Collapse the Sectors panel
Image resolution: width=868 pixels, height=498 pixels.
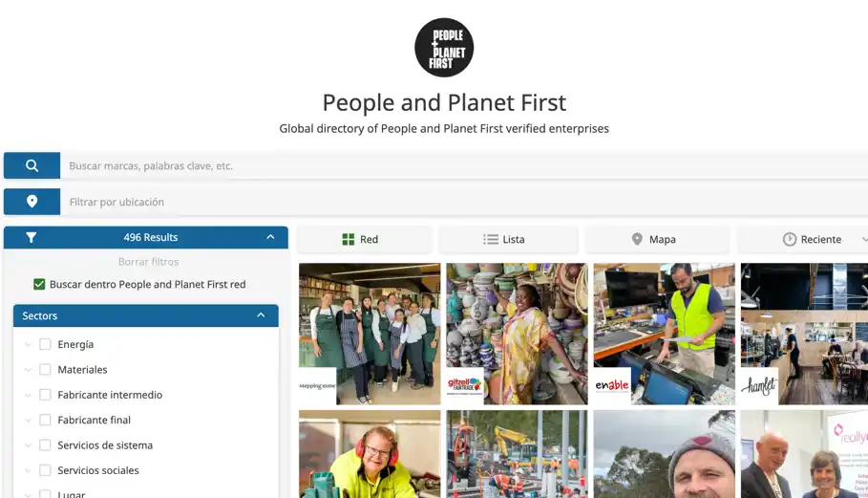(x=261, y=315)
